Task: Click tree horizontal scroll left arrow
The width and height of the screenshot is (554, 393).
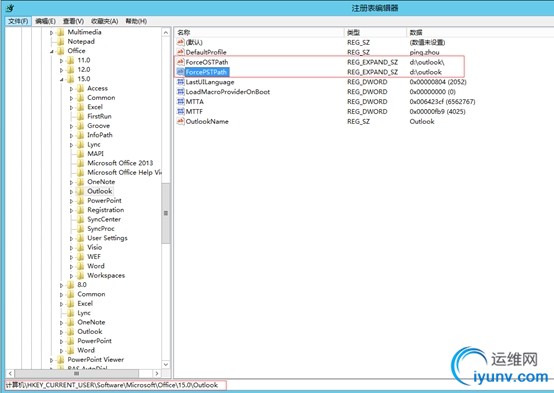Action: (10, 373)
